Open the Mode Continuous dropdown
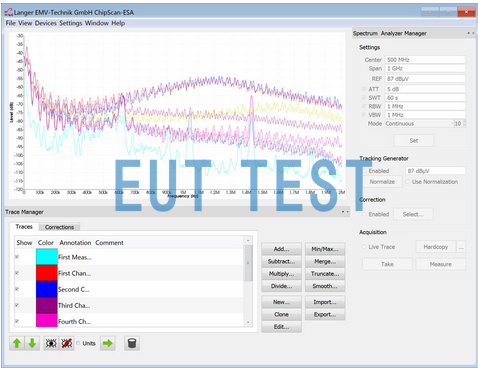 (x=419, y=124)
